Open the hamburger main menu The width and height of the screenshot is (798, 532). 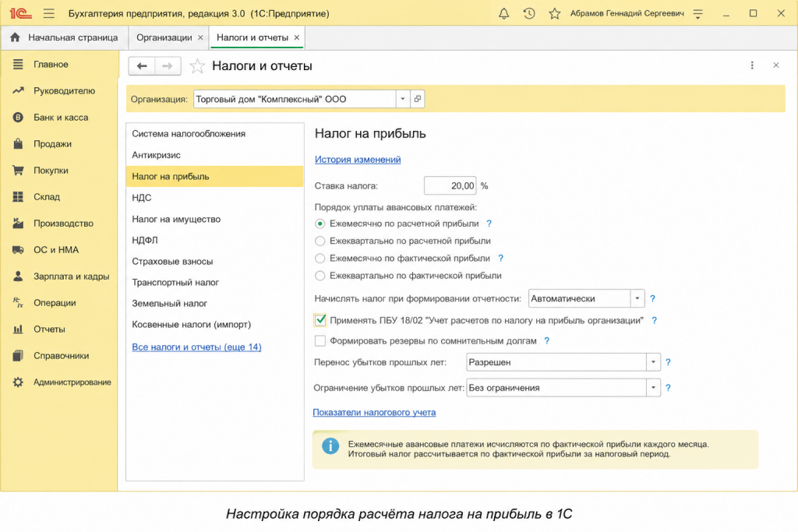pyautogui.click(x=49, y=13)
